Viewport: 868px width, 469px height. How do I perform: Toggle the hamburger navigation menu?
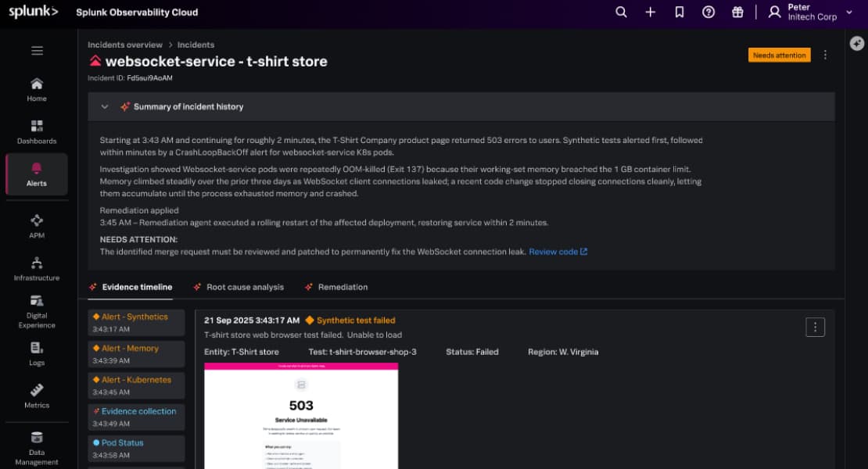coord(37,51)
